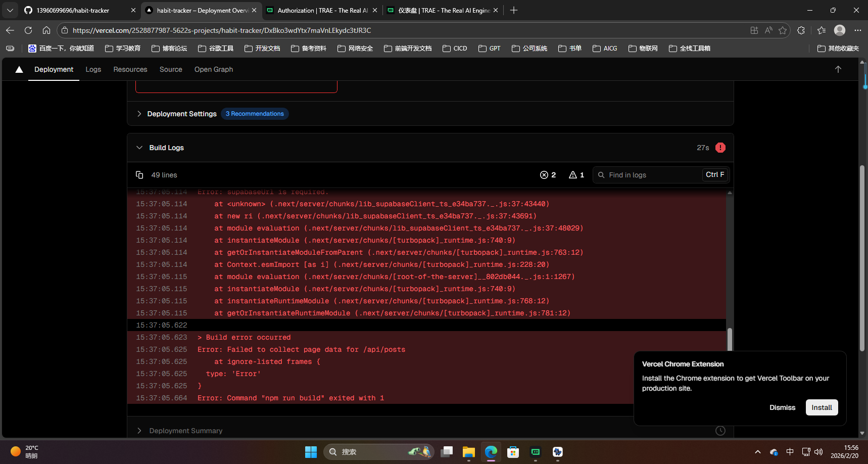Switch to Resources tab
868x464 pixels.
130,69
